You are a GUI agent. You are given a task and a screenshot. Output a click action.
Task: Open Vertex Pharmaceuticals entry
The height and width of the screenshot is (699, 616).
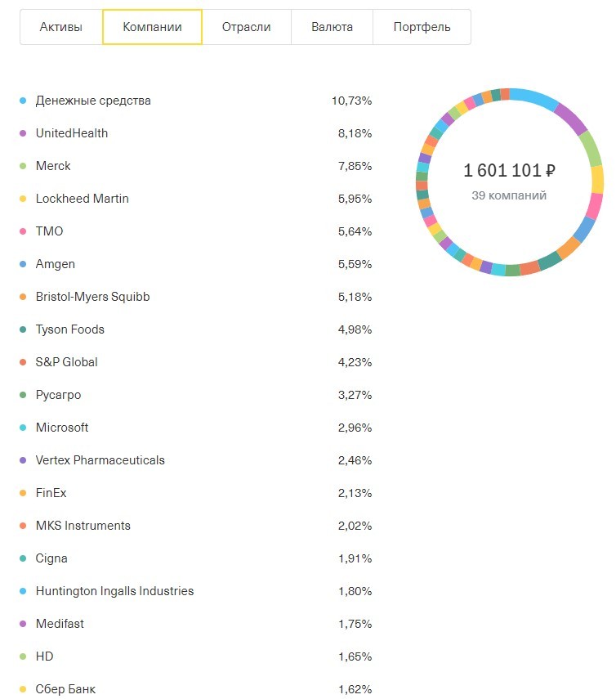(196, 460)
